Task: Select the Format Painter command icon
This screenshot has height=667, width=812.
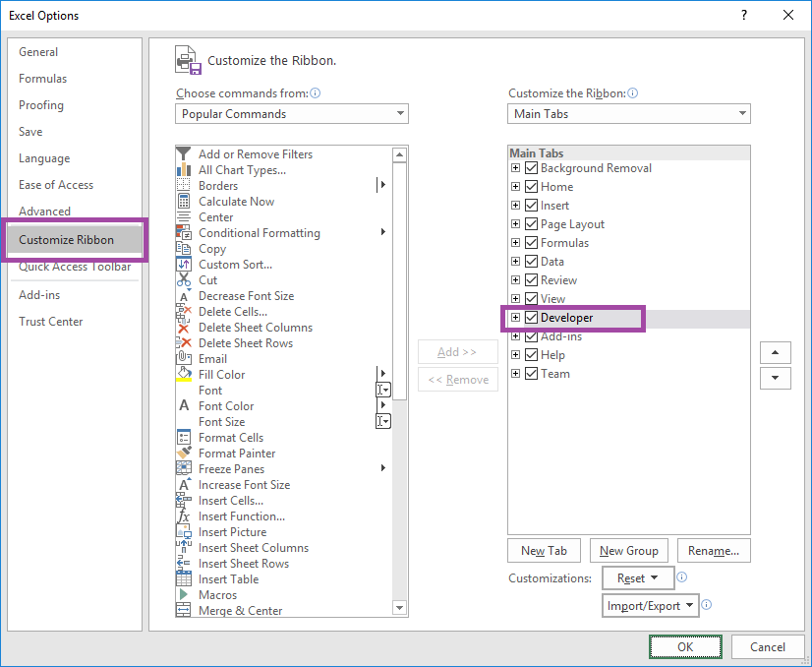Action: point(183,453)
